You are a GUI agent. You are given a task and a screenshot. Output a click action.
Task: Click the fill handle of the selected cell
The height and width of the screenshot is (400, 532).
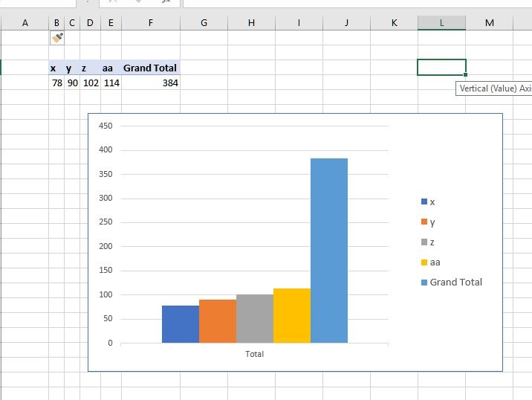tap(465, 74)
